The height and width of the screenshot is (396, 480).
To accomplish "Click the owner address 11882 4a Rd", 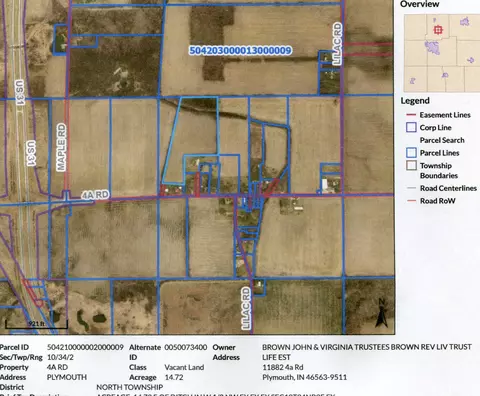I will point(283,367).
